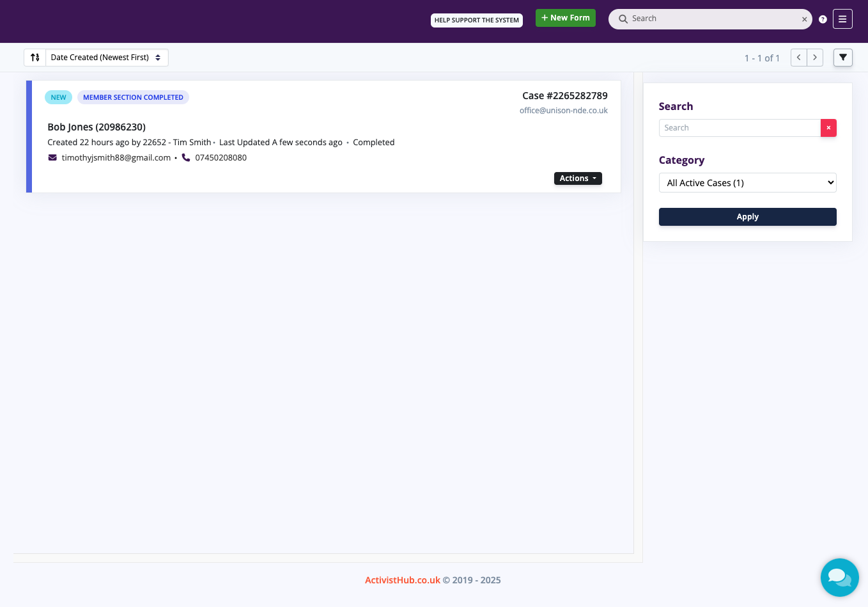
Task: Open the hamburger menu
Action: click(x=842, y=19)
